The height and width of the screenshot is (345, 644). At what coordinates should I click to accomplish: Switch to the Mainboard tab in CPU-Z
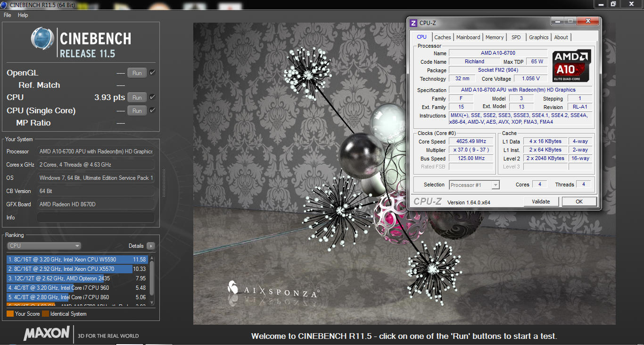point(468,37)
